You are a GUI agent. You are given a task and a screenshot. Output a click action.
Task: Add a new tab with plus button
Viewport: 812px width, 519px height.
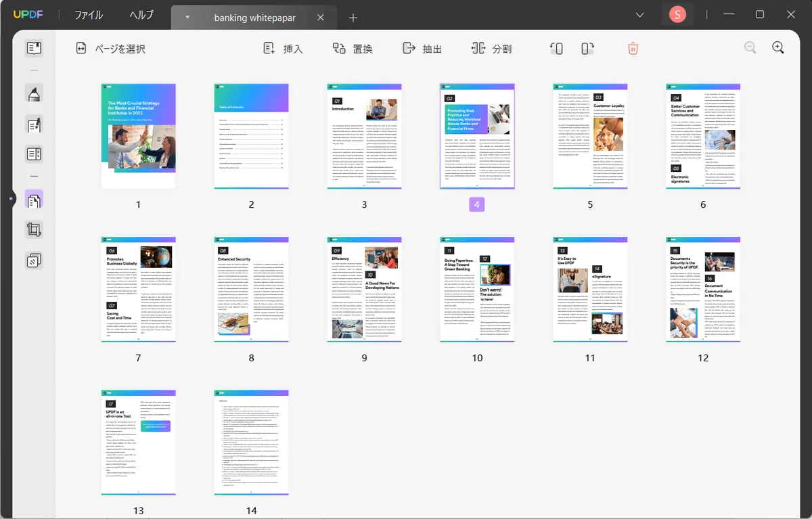(353, 18)
